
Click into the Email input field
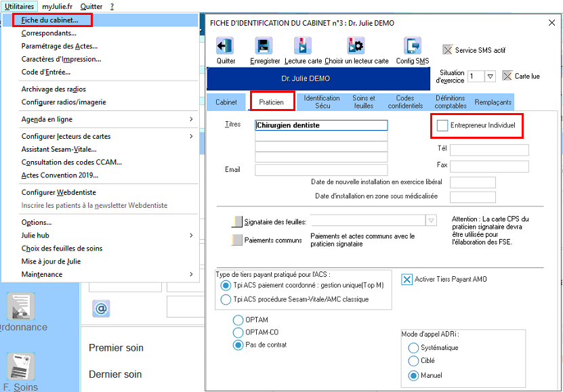tap(321, 170)
